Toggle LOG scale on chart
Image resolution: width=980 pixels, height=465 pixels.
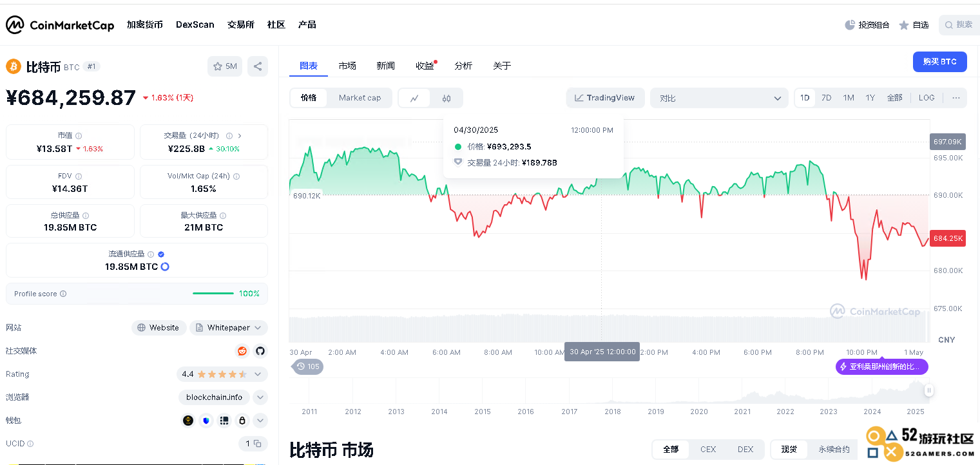[x=927, y=98]
